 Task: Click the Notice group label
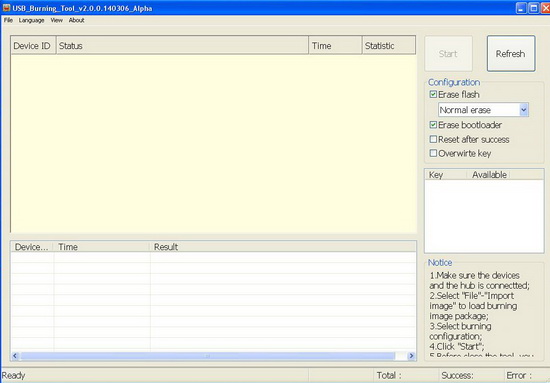(440, 263)
